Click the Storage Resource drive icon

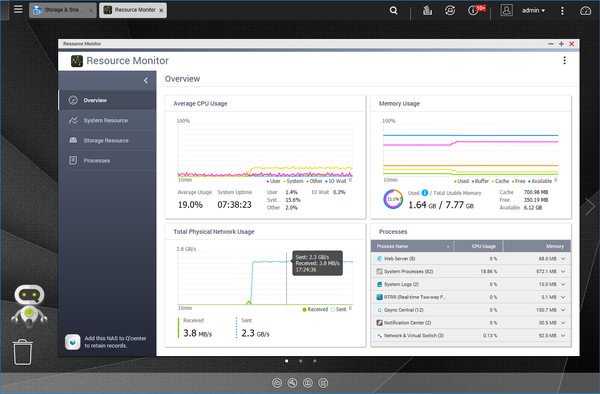[73, 140]
